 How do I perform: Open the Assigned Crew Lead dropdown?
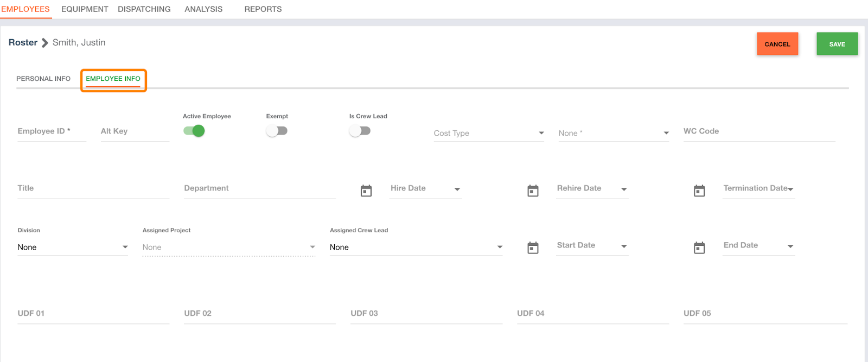[416, 247]
